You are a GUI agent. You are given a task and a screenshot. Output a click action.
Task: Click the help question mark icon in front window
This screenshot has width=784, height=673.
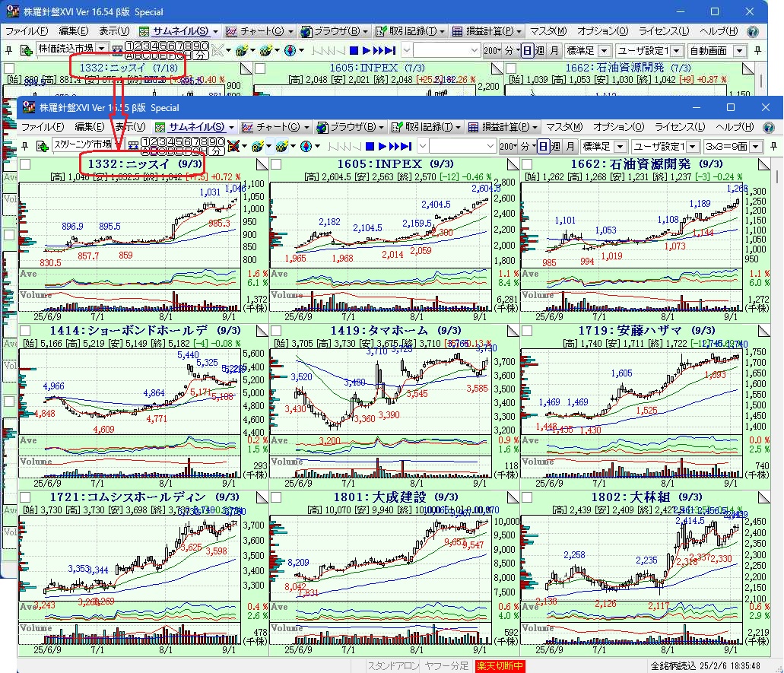click(x=769, y=127)
